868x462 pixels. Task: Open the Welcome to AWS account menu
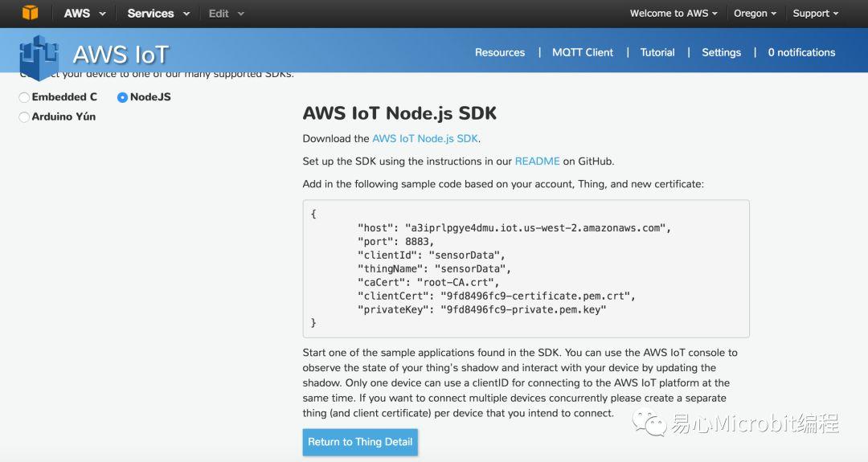[x=674, y=14]
